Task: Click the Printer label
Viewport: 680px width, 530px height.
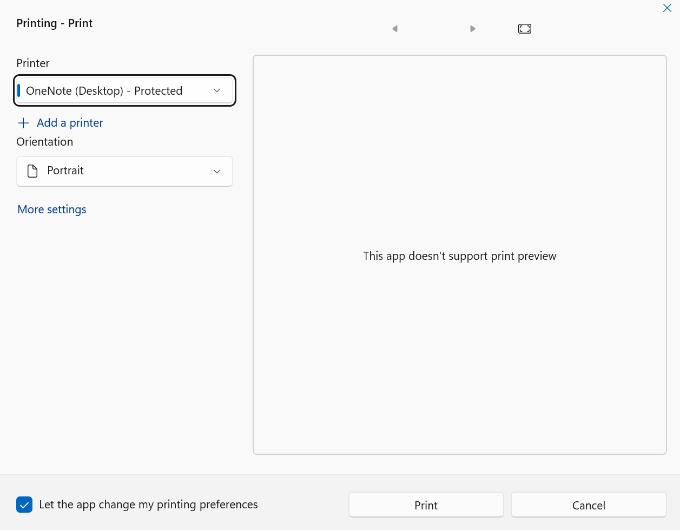Action: point(33,63)
